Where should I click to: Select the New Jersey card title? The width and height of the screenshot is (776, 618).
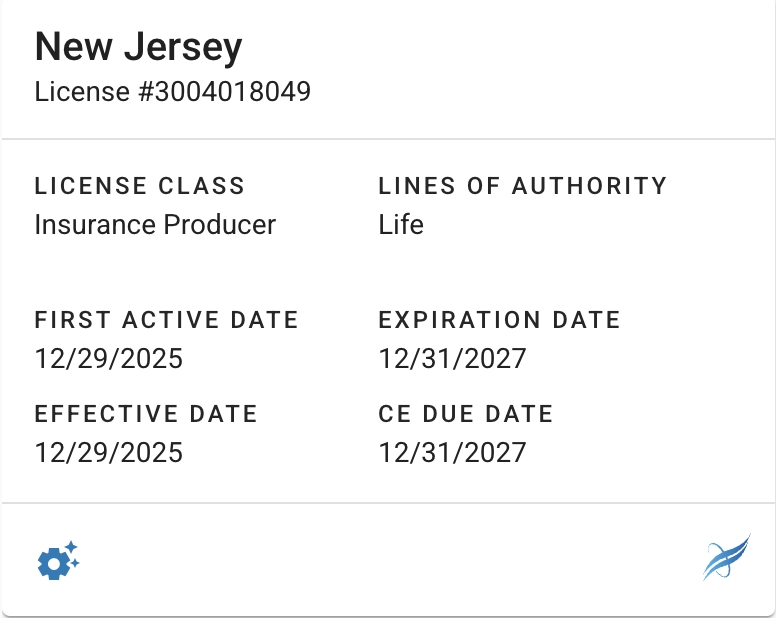[139, 47]
